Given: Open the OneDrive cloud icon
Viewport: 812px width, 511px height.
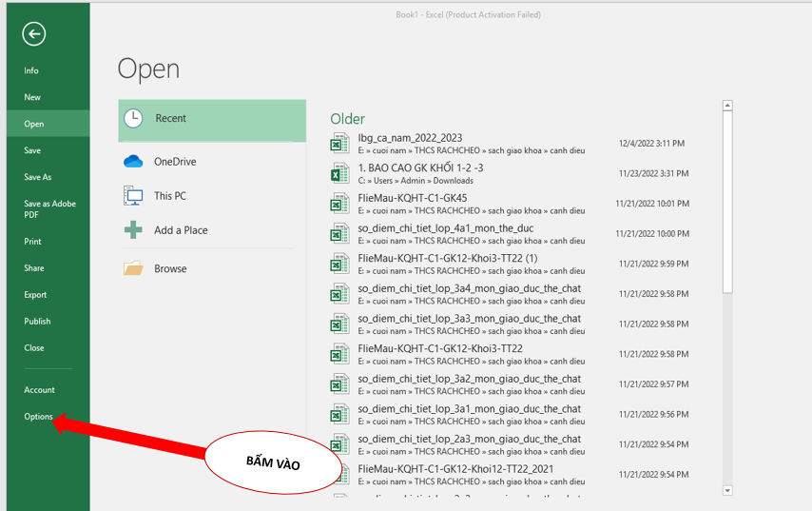Looking at the screenshot, I should tap(134, 162).
